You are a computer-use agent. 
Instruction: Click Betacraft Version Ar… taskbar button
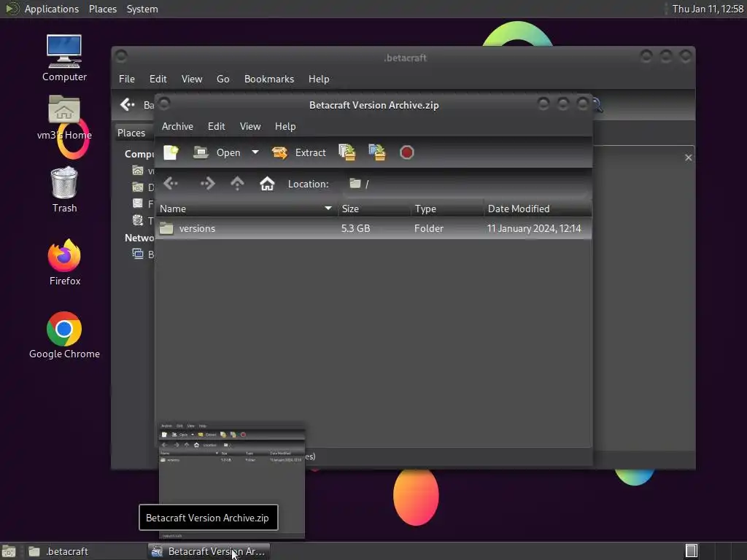pyautogui.click(x=209, y=551)
